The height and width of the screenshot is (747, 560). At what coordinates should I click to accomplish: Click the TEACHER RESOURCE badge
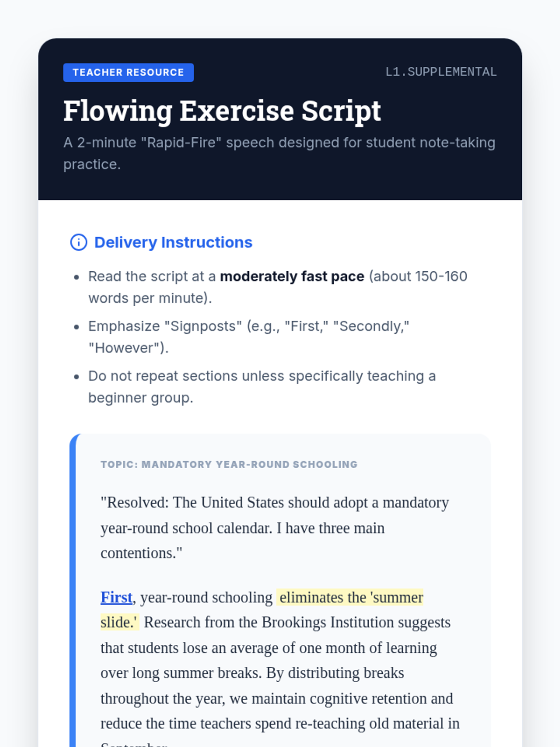click(128, 72)
